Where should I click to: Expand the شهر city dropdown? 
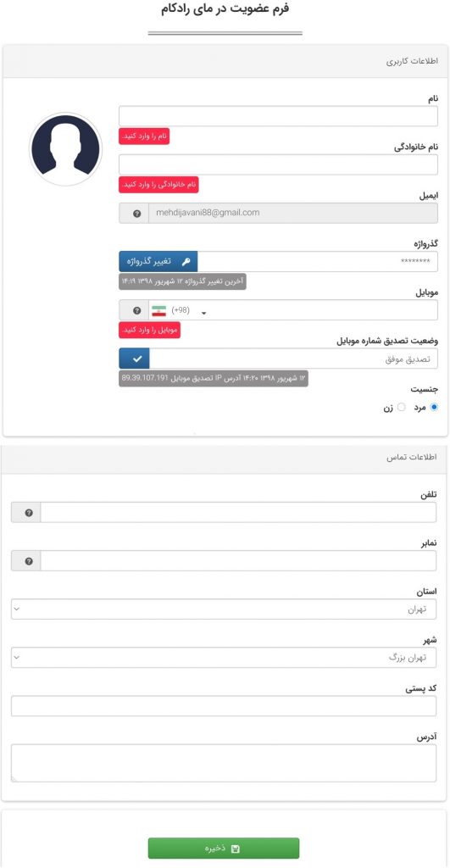pos(223,658)
